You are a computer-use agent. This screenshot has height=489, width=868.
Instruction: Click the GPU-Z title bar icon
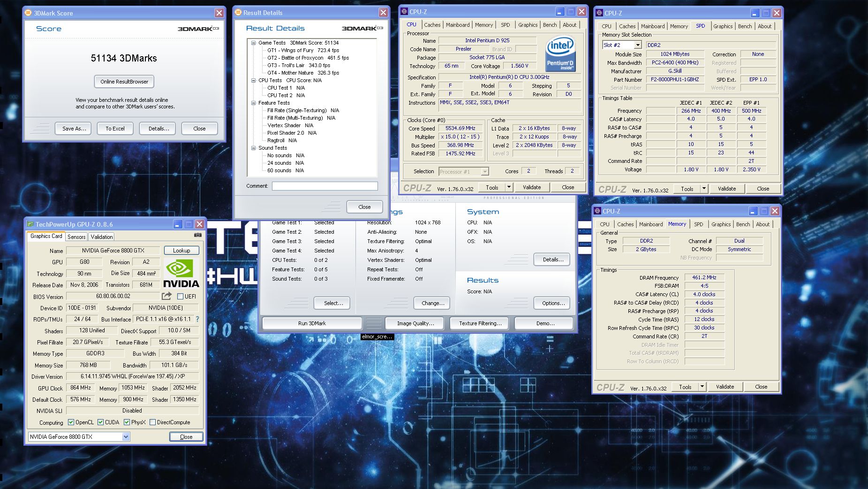[x=30, y=224]
